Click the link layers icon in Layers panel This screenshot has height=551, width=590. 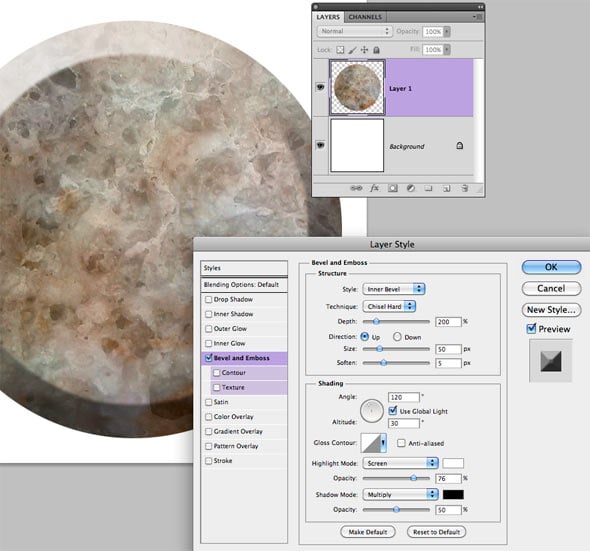point(356,188)
